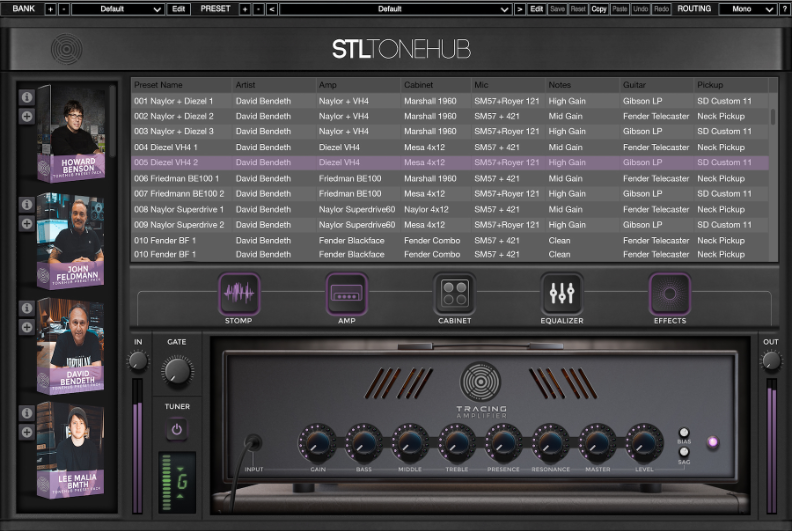
Task: Click the OUT output level knob
Action: (x=771, y=361)
